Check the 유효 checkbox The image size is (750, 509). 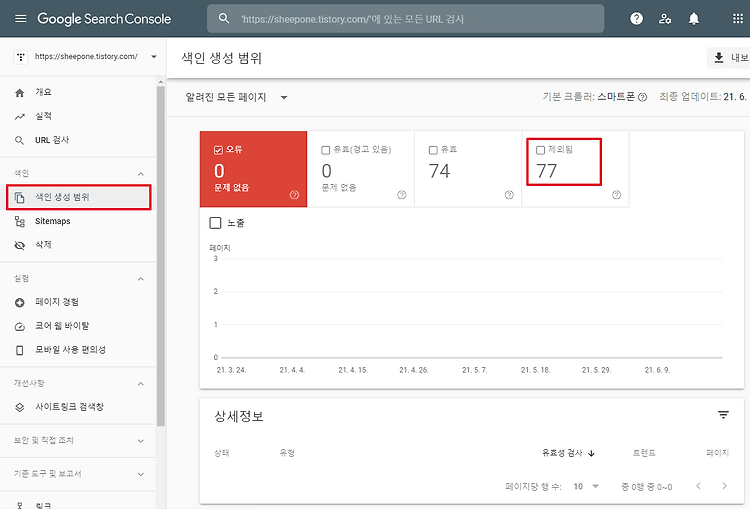[433, 150]
